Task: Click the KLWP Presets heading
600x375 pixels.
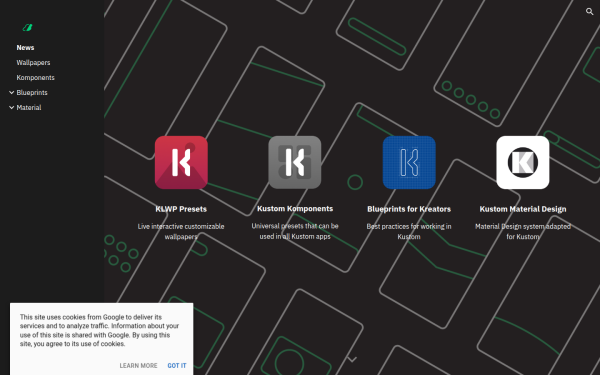Action: click(x=181, y=209)
